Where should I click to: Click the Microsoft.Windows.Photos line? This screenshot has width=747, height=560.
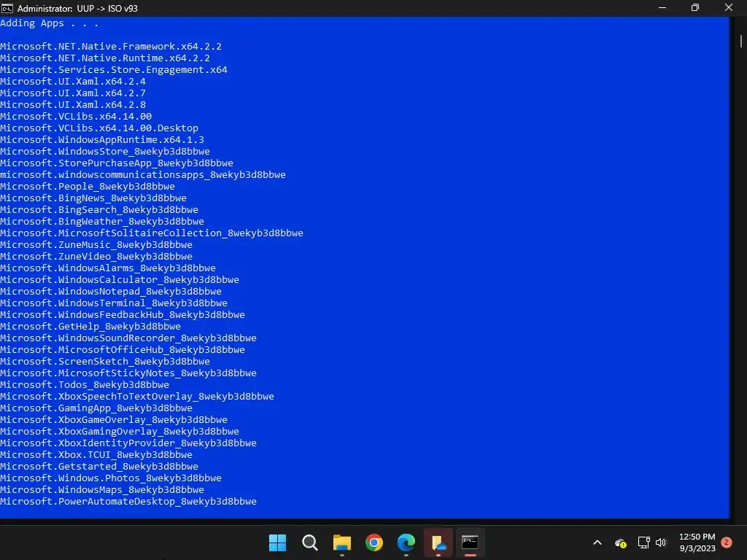coord(111,478)
